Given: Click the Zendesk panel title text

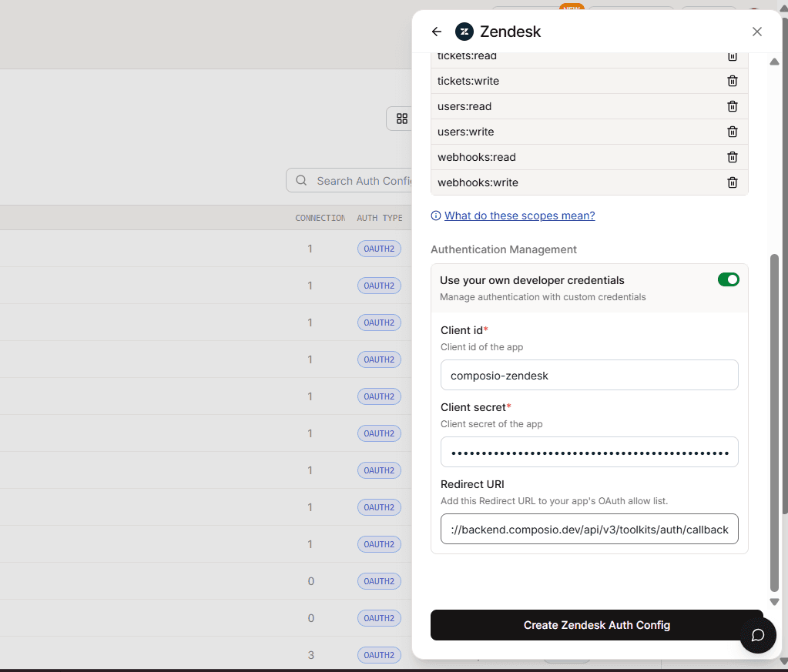Looking at the screenshot, I should 510,32.
